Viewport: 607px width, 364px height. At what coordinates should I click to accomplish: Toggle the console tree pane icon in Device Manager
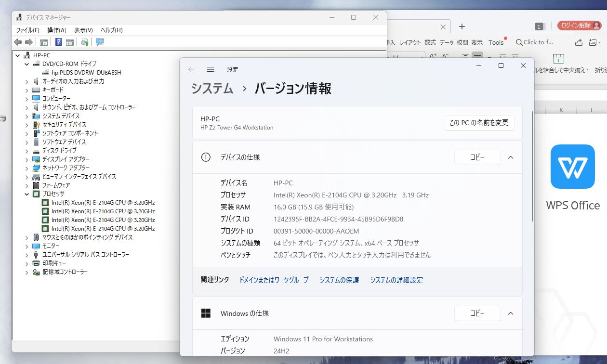click(x=44, y=42)
